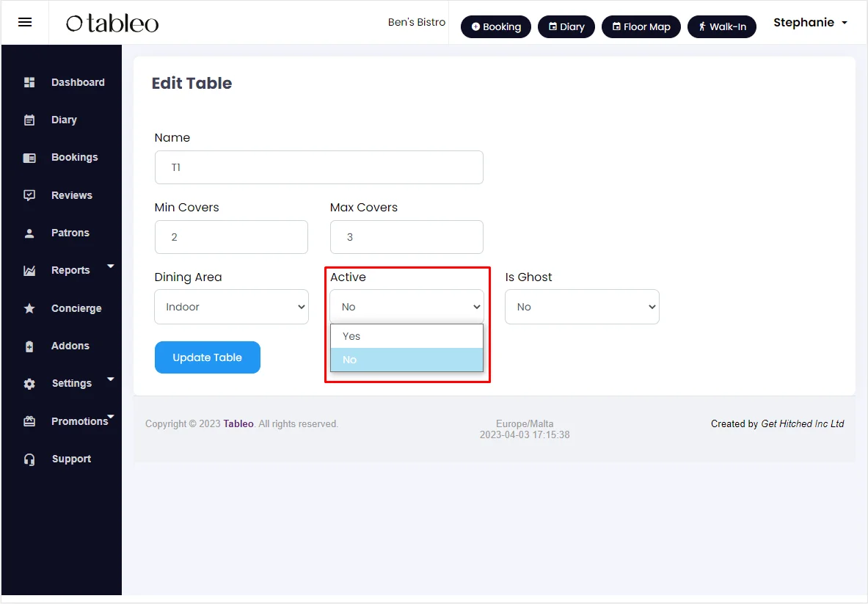The width and height of the screenshot is (868, 604).
Task: Click the Support headset icon
Action: (29, 459)
